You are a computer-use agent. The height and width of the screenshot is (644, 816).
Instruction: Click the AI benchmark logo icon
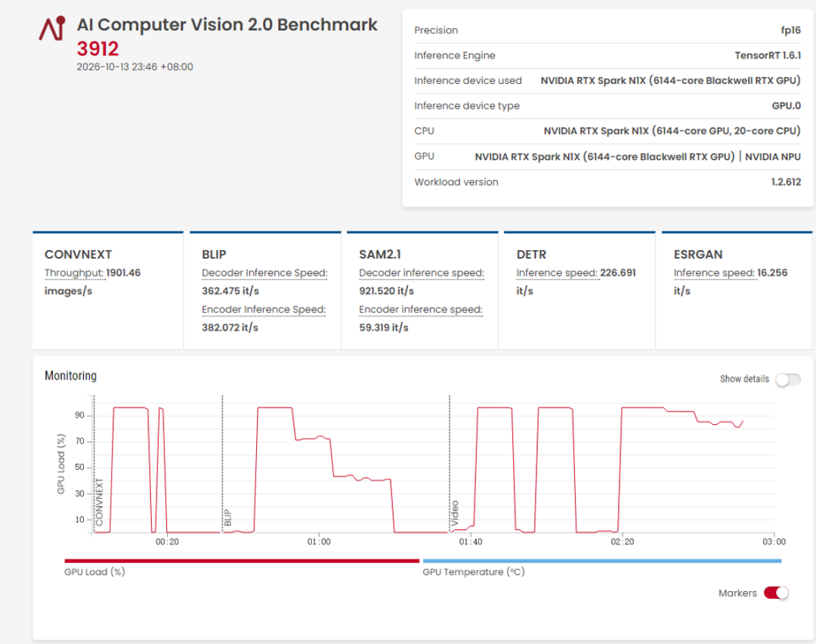point(52,28)
